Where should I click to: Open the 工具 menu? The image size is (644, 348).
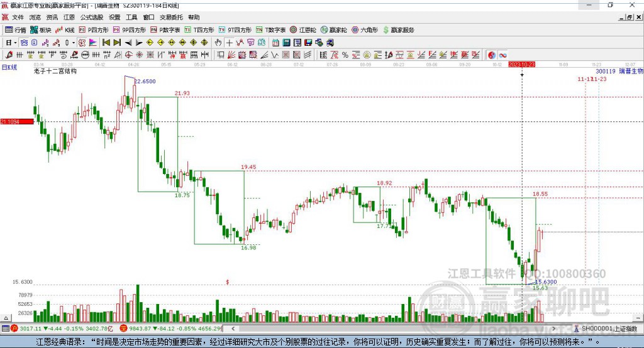click(131, 17)
